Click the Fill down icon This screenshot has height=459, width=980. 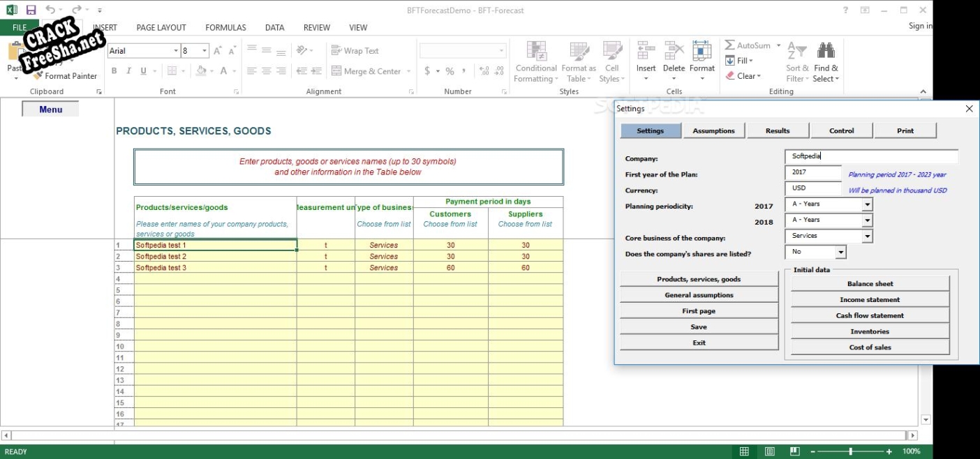point(730,61)
